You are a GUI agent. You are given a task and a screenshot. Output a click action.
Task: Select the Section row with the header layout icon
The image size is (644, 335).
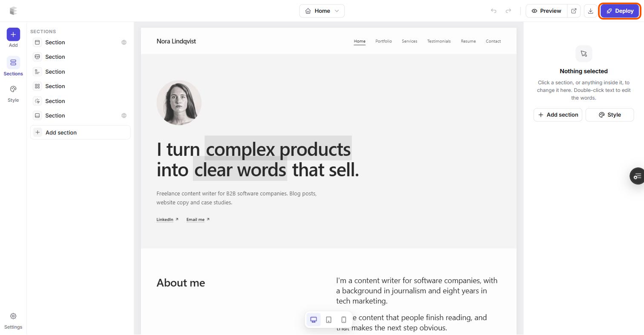tap(80, 42)
